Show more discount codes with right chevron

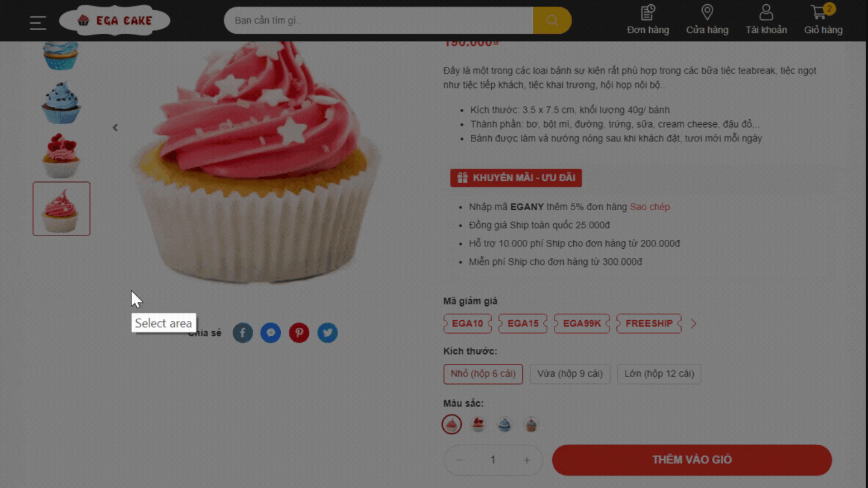(x=693, y=324)
